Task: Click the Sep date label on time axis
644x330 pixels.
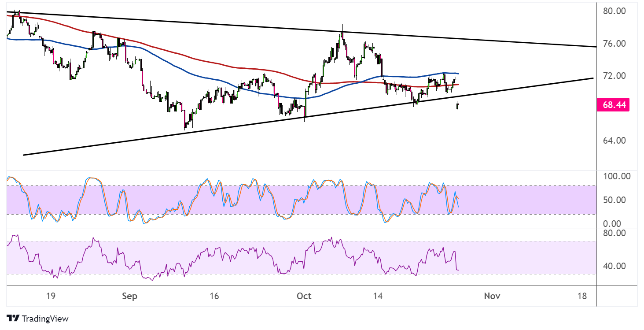Action: (130, 296)
